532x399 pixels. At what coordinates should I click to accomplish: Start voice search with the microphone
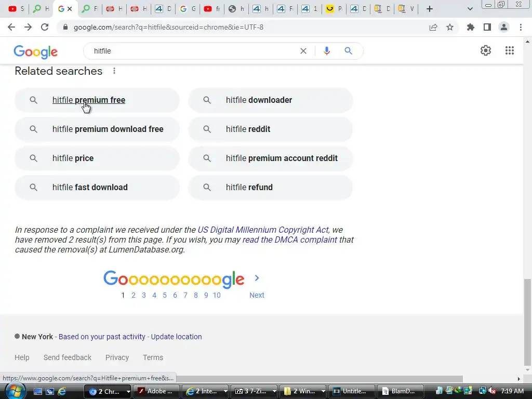point(326,51)
